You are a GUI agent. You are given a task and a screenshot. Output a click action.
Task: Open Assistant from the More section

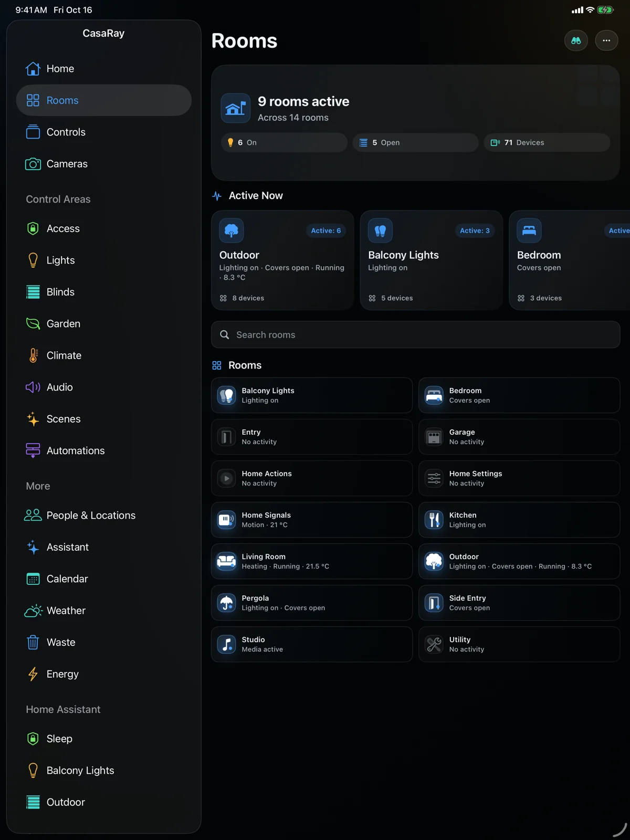coord(104,547)
